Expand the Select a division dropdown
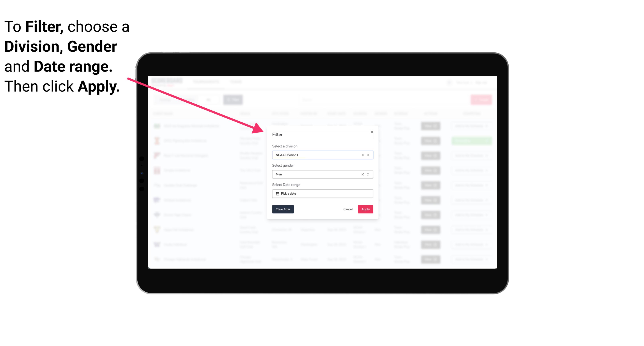This screenshot has width=644, height=346. [368, 155]
